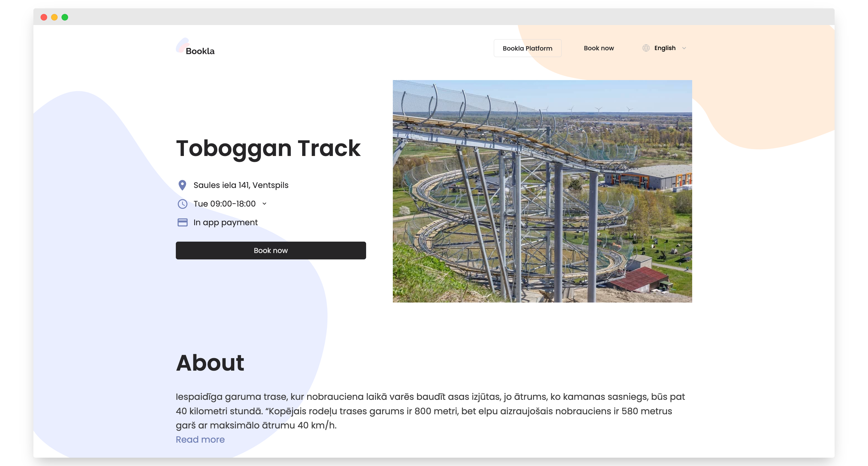Select Book now in the top navigation

pos(598,48)
